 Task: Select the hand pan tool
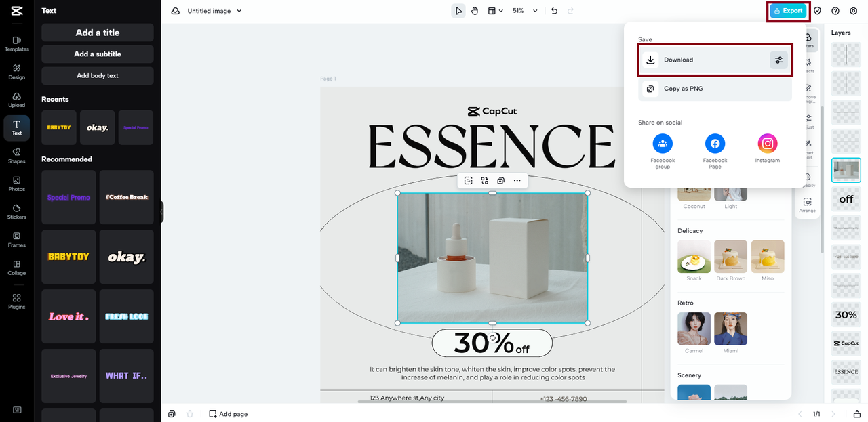[475, 11]
